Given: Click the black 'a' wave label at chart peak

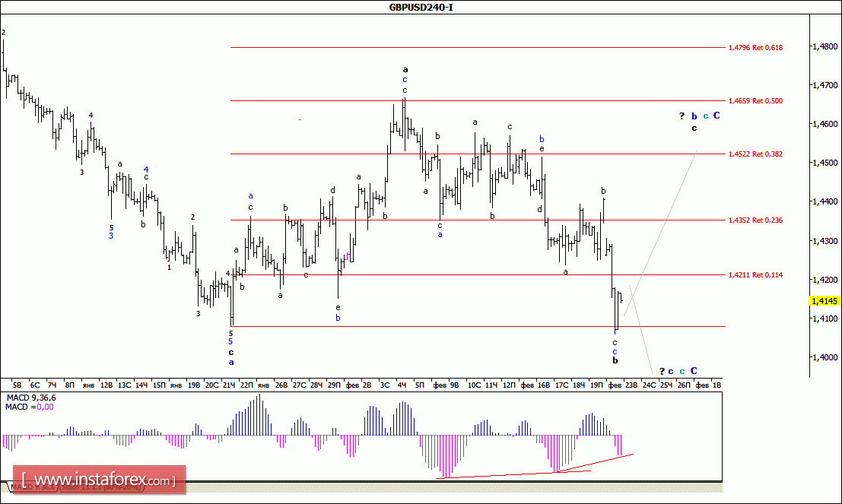Looking at the screenshot, I should (405, 69).
